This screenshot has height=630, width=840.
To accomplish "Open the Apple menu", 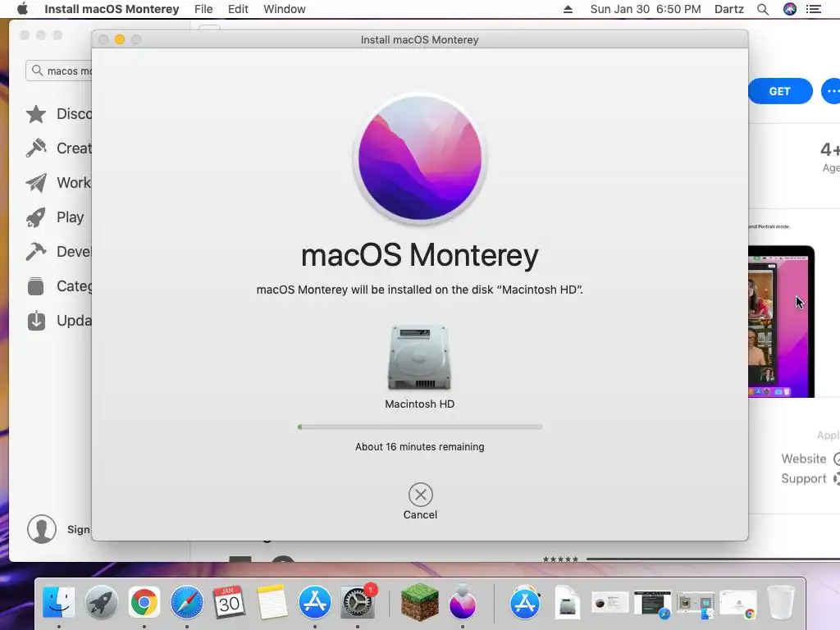I will (x=22, y=9).
